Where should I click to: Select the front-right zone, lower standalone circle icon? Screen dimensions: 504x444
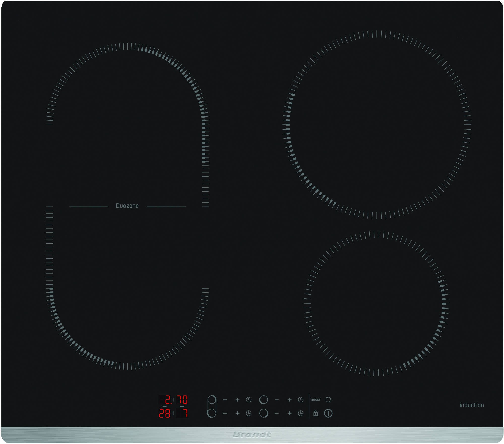point(264,413)
